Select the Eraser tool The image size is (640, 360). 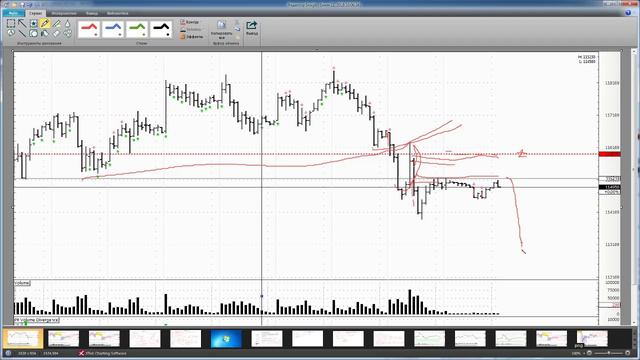coord(56,33)
